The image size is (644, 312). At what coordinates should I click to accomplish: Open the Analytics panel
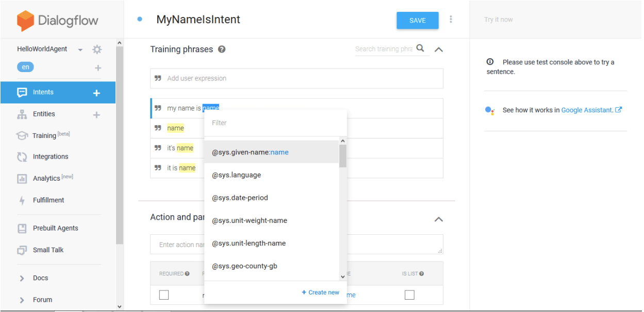21,178
